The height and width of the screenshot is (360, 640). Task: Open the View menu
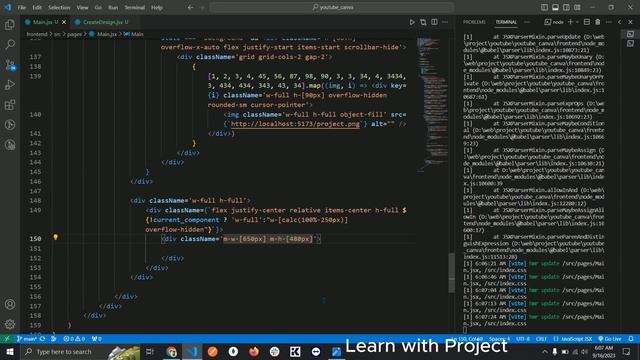[x=82, y=7]
